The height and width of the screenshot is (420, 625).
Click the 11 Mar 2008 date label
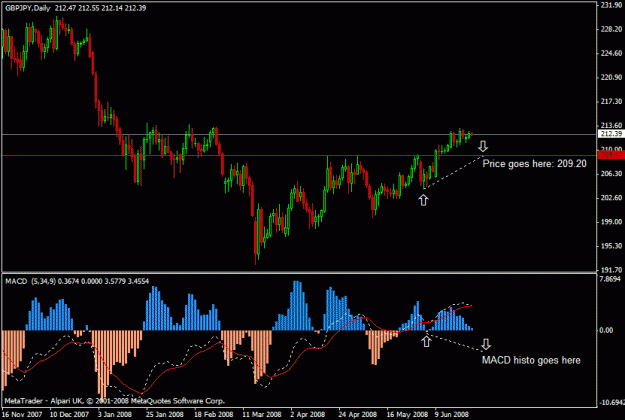point(262,414)
